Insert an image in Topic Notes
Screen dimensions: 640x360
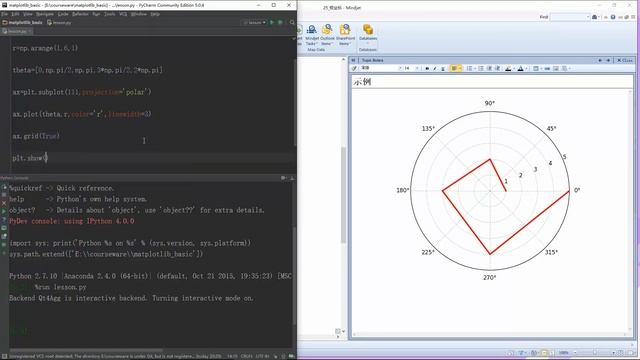[556, 68]
